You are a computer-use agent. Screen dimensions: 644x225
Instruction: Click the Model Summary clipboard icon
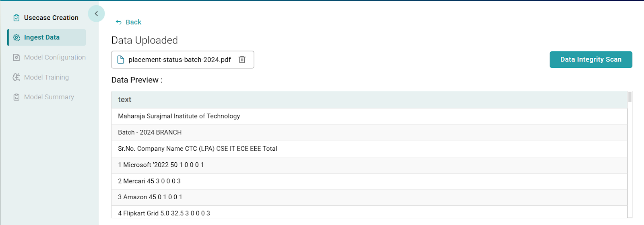click(x=17, y=97)
